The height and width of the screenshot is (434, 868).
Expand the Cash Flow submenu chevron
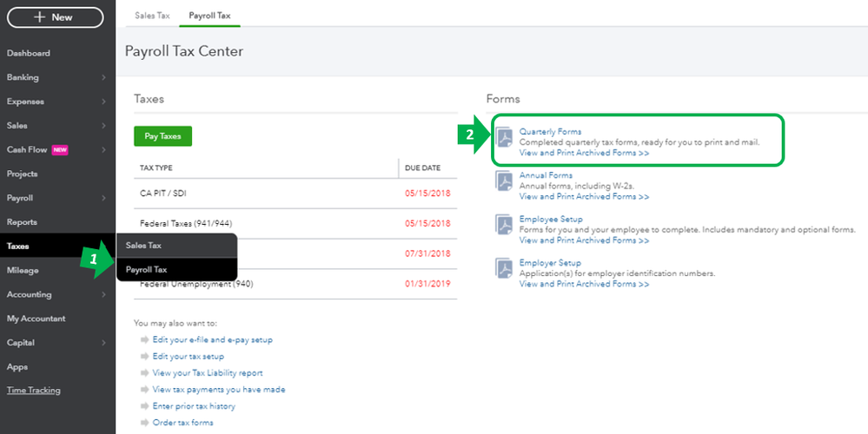pyautogui.click(x=103, y=150)
